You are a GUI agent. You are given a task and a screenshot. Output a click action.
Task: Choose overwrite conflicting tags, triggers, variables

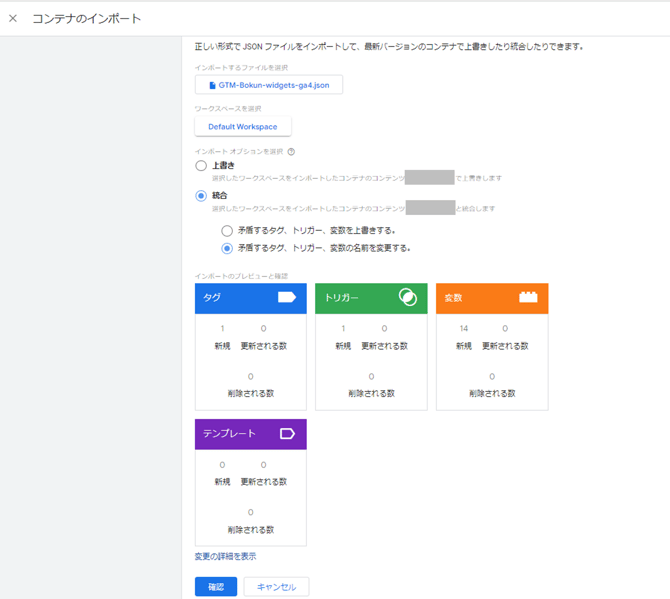pyautogui.click(x=227, y=231)
